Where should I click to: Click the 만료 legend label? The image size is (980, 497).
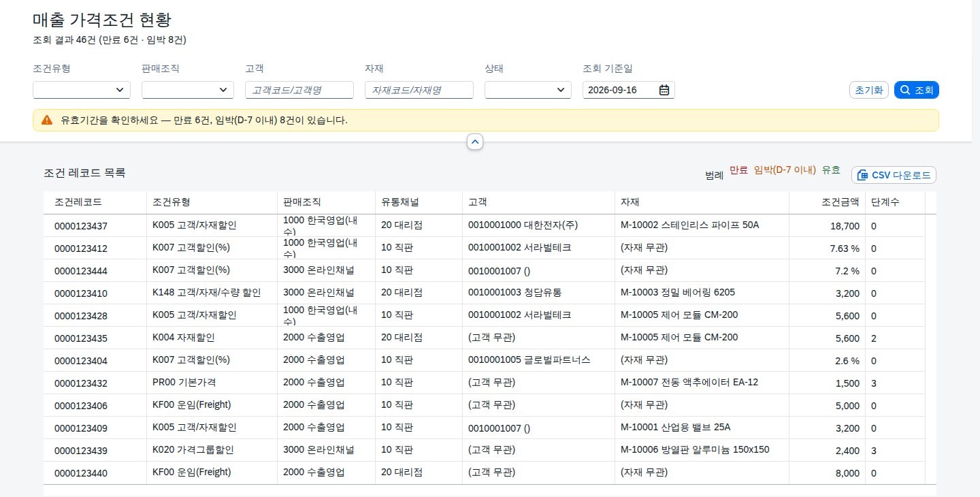[x=738, y=170]
